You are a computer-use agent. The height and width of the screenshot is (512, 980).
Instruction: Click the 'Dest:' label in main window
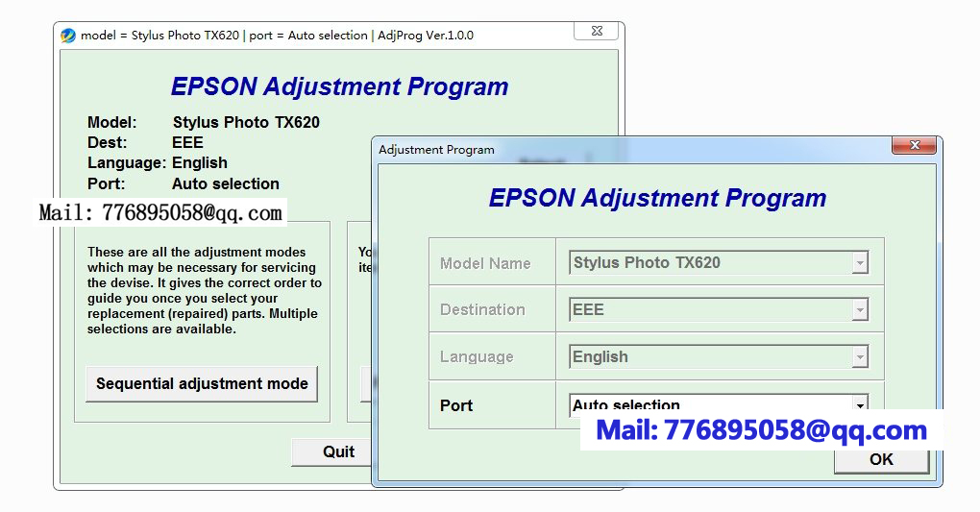(107, 142)
